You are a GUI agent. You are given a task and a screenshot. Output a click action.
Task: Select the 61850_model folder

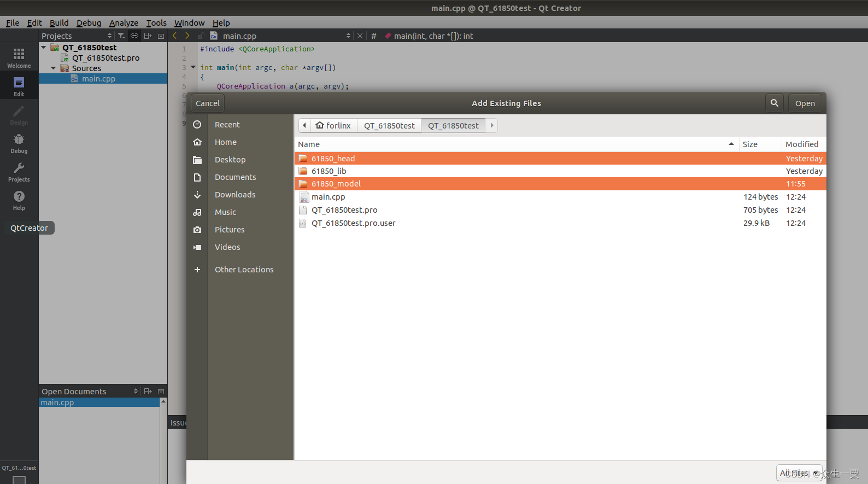(x=560, y=184)
